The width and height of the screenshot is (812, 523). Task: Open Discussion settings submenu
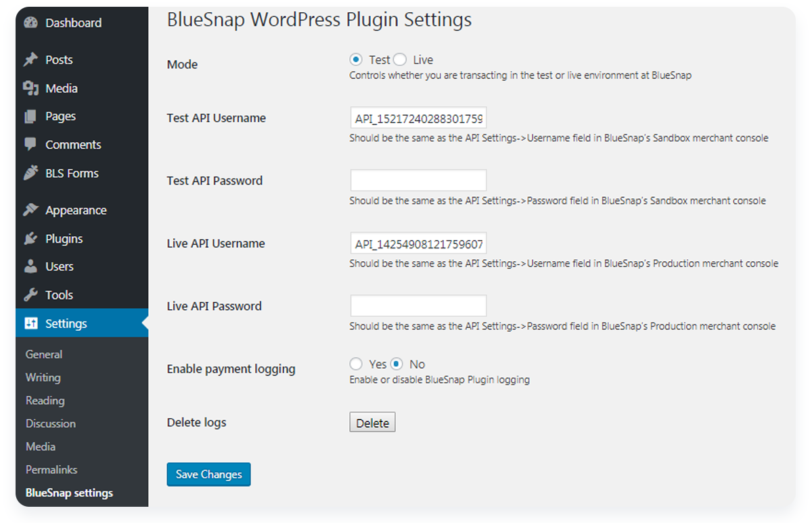[x=51, y=423]
